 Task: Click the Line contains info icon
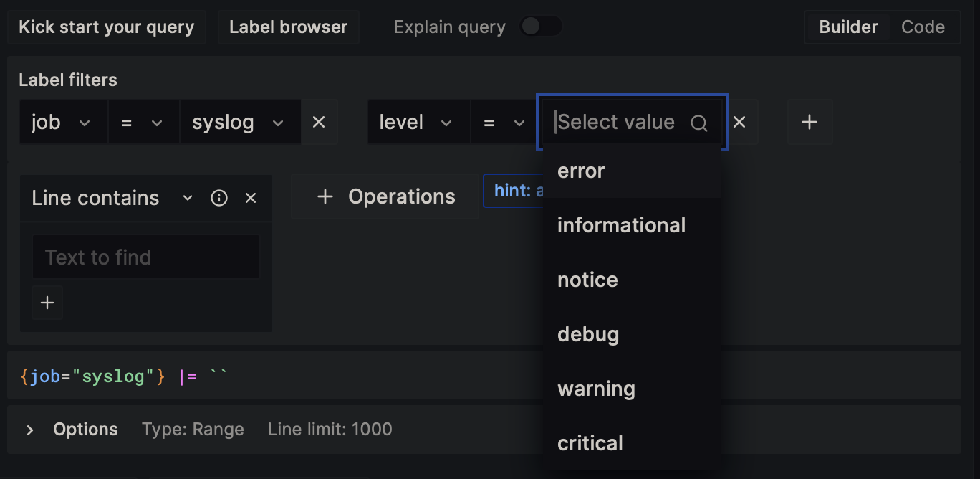pos(219,198)
